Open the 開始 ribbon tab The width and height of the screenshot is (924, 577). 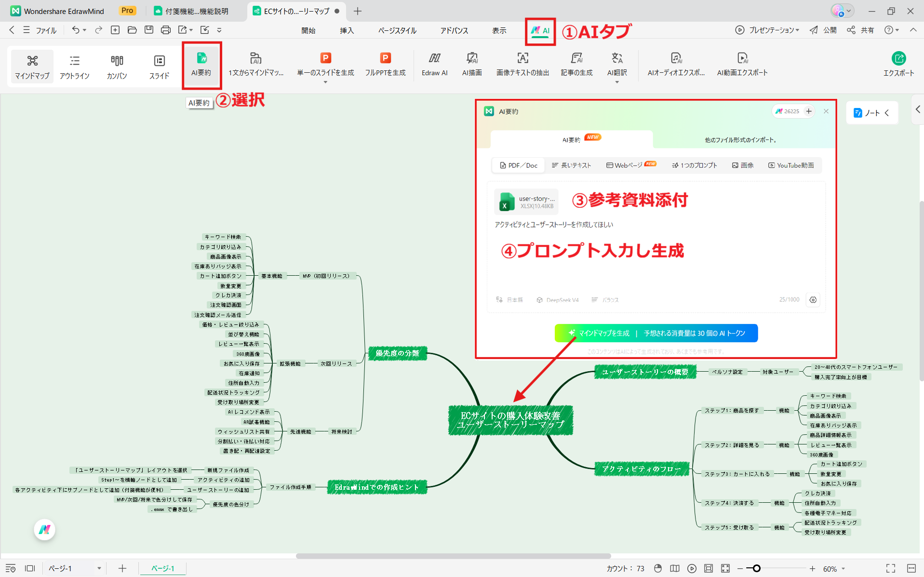pyautogui.click(x=308, y=30)
